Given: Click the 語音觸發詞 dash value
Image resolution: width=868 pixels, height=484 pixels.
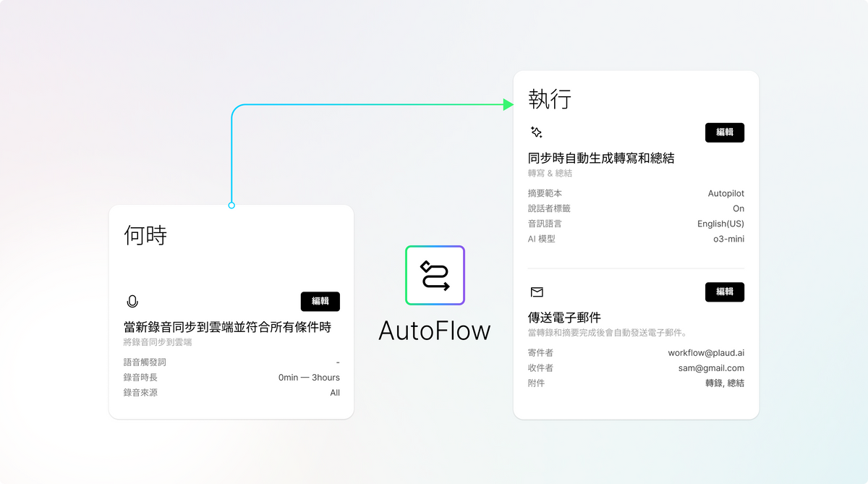Looking at the screenshot, I should click(337, 362).
